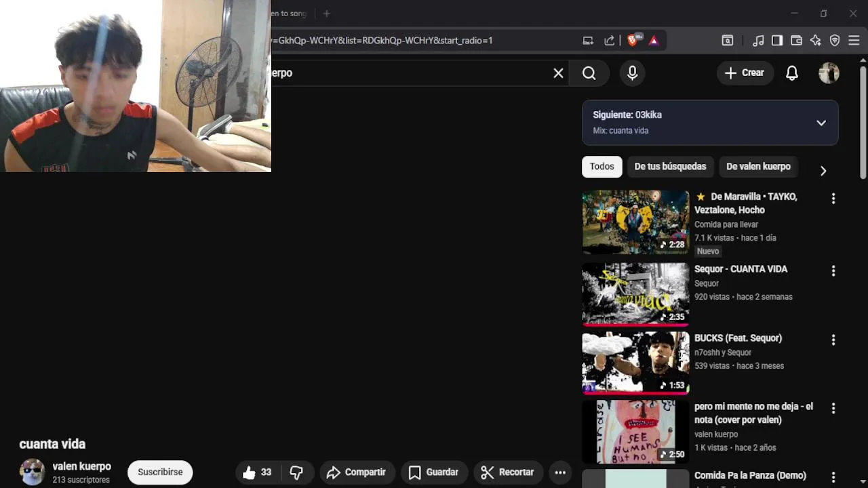
Task: Click the 'Nuevo' badge on De Maravilla
Action: (707, 251)
